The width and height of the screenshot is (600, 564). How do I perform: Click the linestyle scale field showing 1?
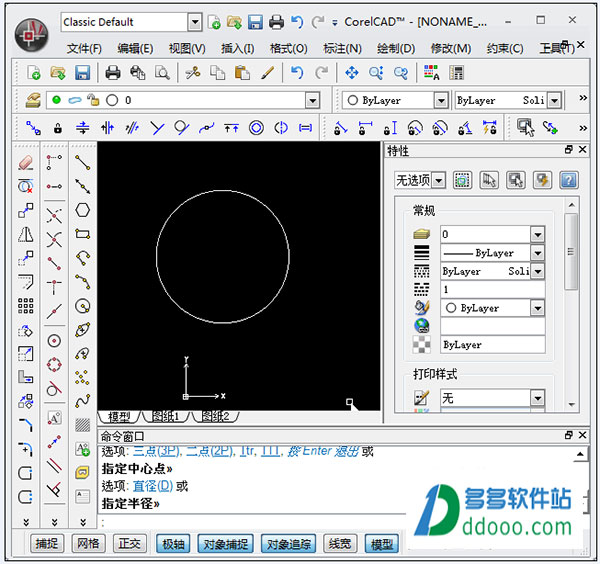tap(492, 289)
